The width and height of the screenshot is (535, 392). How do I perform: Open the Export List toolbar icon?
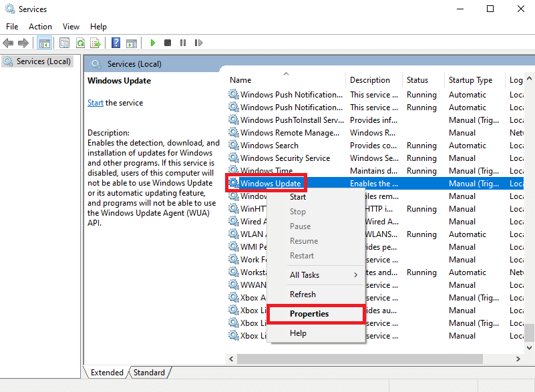96,43
